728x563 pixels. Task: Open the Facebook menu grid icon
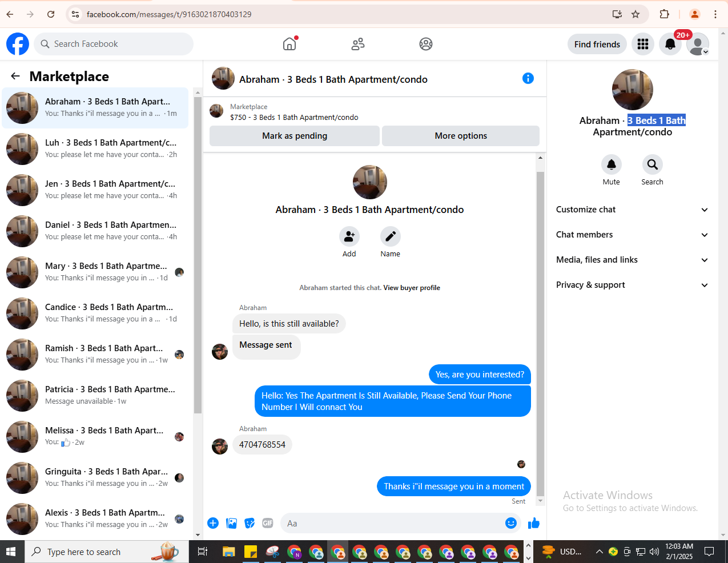pos(643,44)
